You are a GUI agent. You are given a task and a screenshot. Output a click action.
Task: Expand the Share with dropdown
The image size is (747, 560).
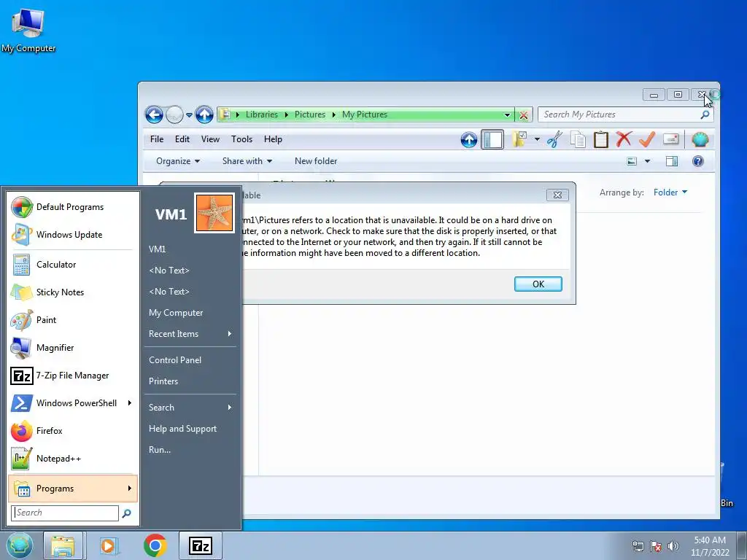(x=247, y=161)
